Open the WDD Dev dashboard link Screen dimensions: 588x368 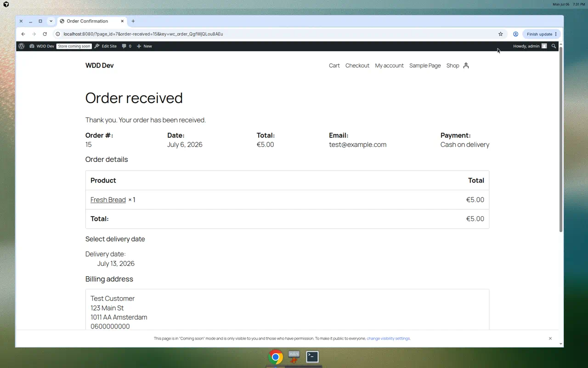coord(42,46)
